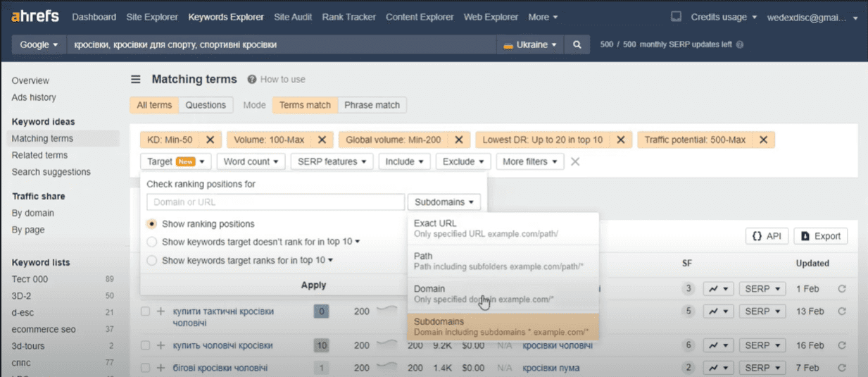
Task: Open trend chart for the 1 Feb row
Action: tap(718, 289)
